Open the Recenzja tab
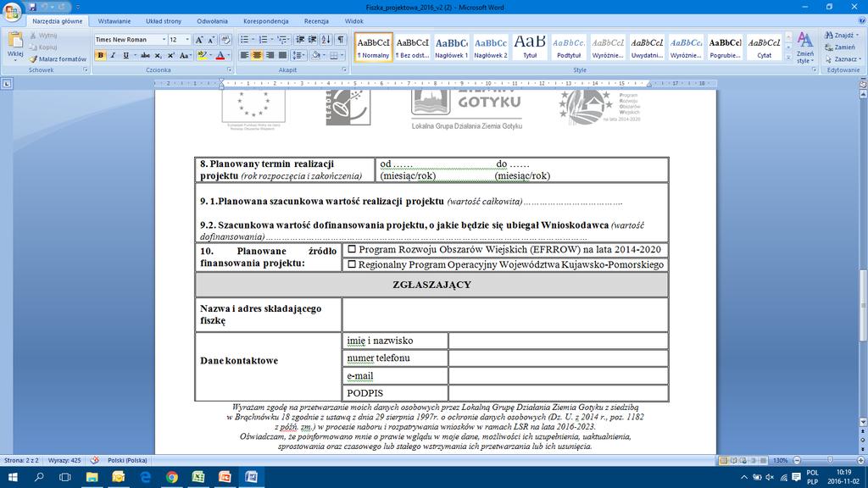Image resolution: width=868 pixels, height=488 pixels. tap(316, 21)
